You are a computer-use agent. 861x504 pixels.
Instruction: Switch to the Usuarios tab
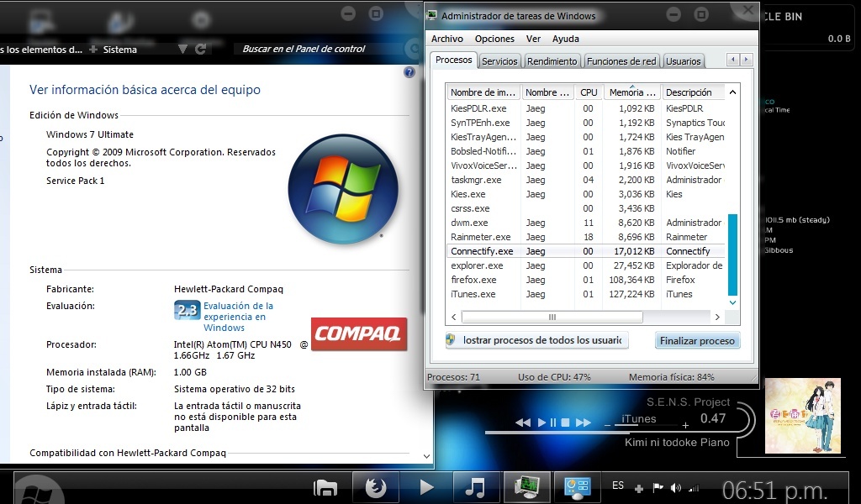[683, 61]
